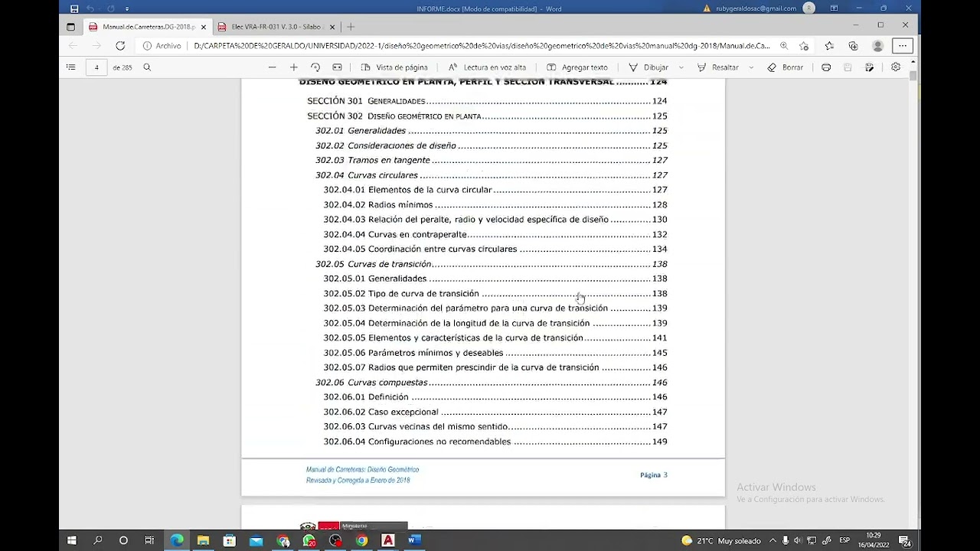The height and width of the screenshot is (551, 980).
Task: Open the Edge tab actions menu
Action: coord(70,27)
